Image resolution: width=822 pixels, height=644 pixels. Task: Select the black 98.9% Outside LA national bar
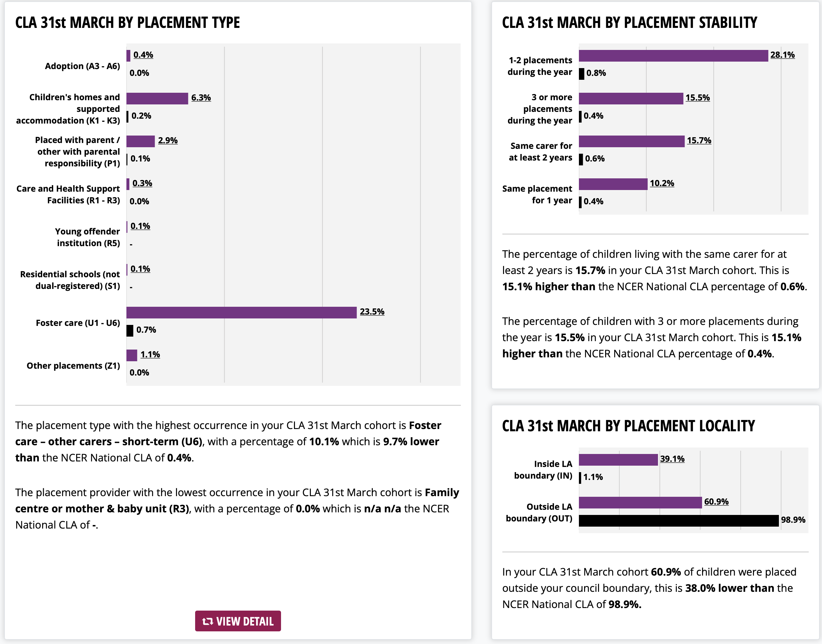coord(678,521)
